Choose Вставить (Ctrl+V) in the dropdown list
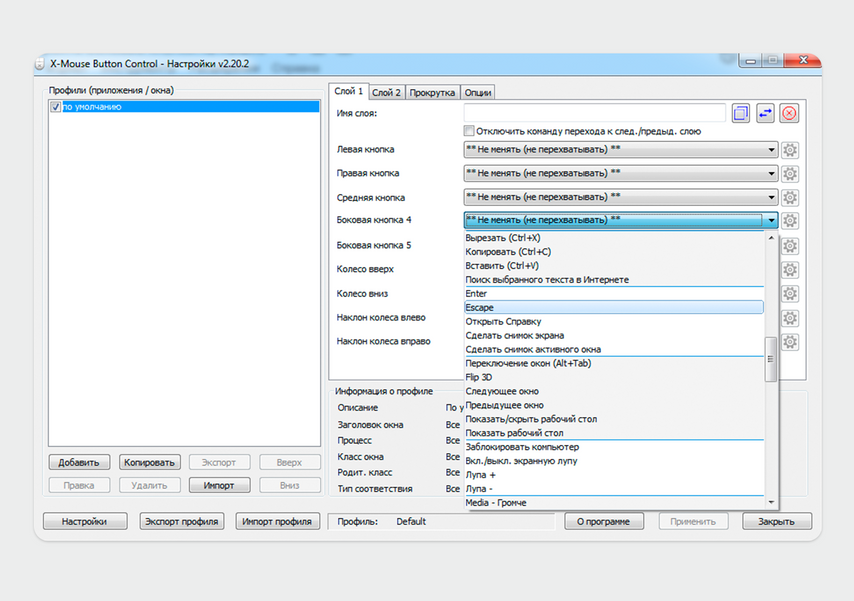Image resolution: width=854 pixels, height=601 pixels. [614, 266]
